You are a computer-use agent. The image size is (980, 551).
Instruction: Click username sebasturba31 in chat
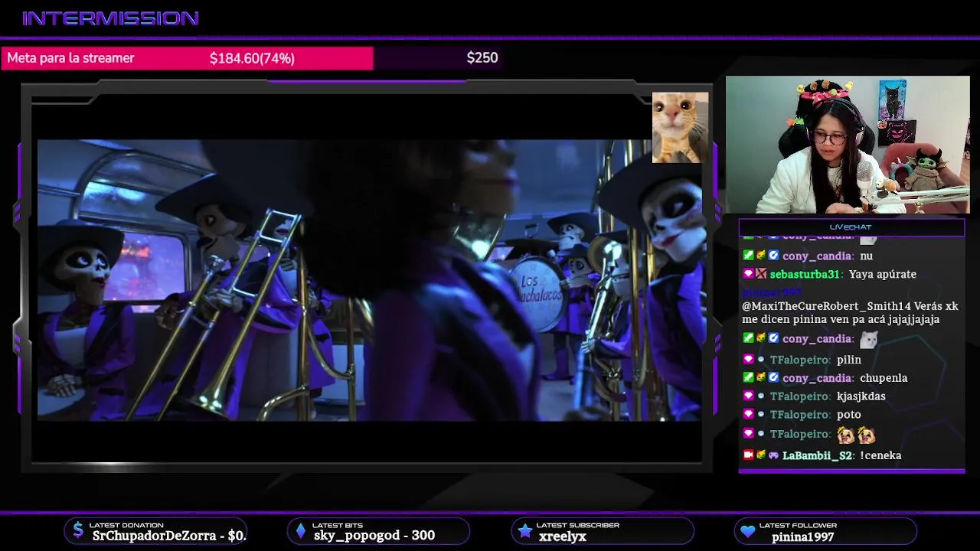pyautogui.click(x=806, y=274)
